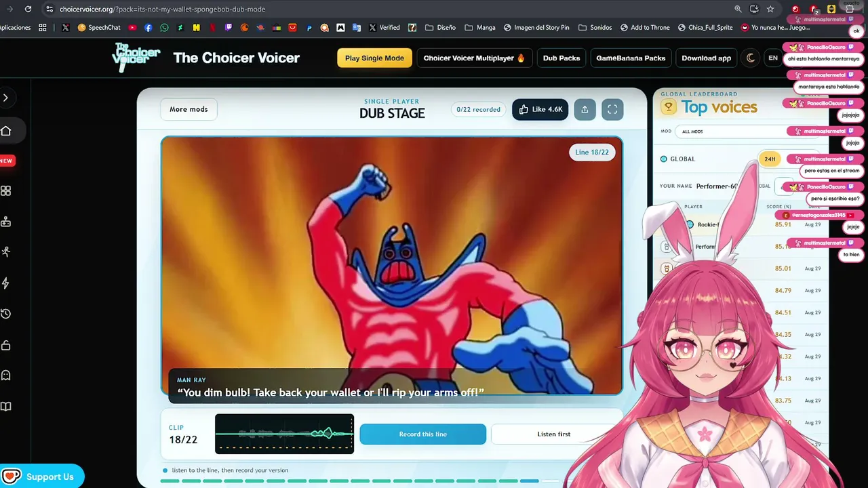The height and width of the screenshot is (488, 868).
Task: Select the 24H leaderboard filter
Action: (x=770, y=159)
